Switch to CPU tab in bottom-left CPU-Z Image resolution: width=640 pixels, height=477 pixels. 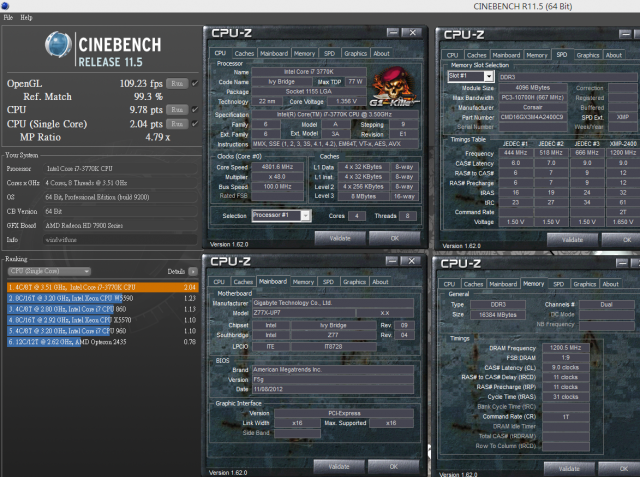(219, 282)
